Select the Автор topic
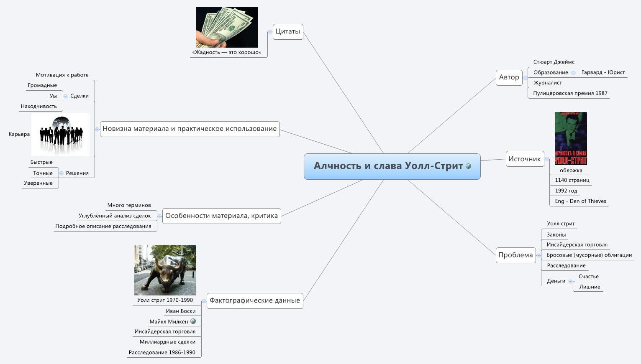 click(509, 77)
